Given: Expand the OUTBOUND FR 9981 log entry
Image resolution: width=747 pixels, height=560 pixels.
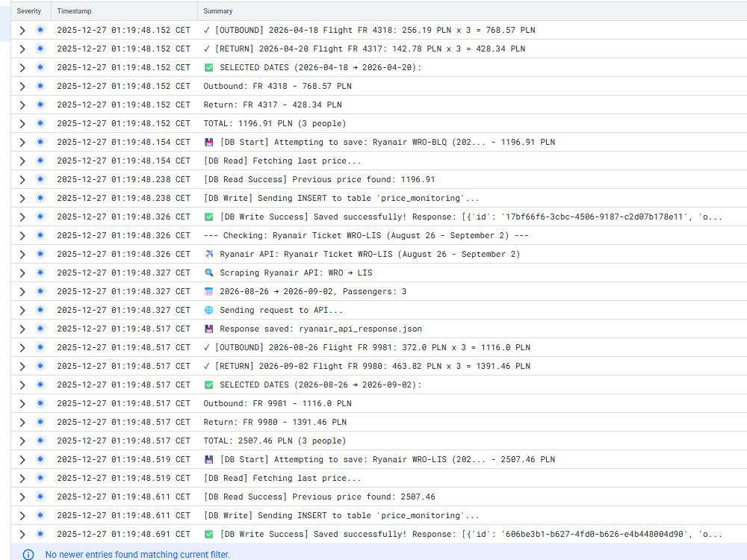Looking at the screenshot, I should point(22,348).
